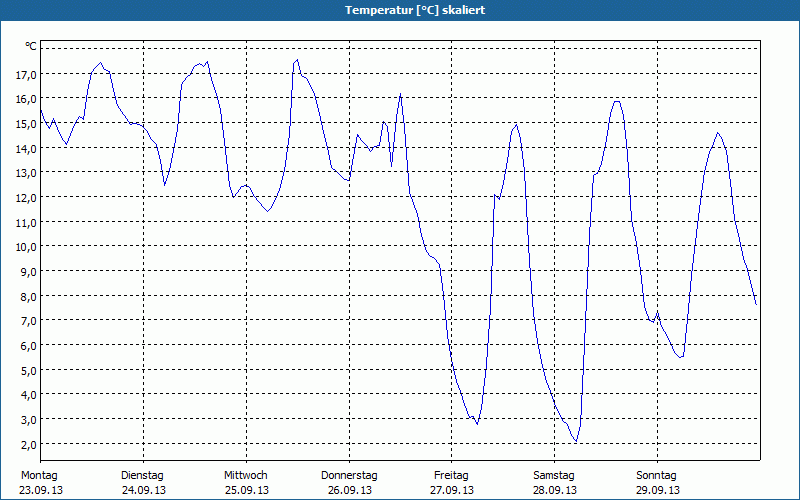This screenshot has height=500, width=800.
Task: Click the date 28.09.13
Action: click(x=555, y=491)
